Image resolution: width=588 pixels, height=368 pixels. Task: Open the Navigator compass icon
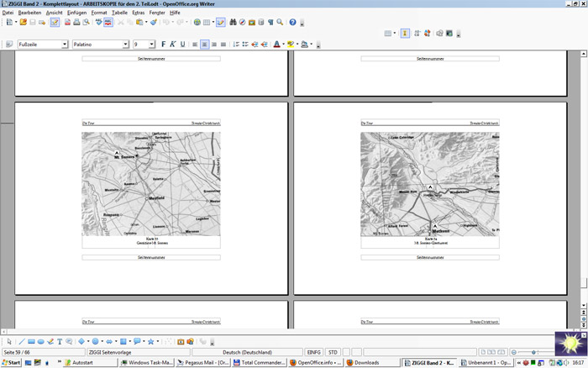pos(242,23)
